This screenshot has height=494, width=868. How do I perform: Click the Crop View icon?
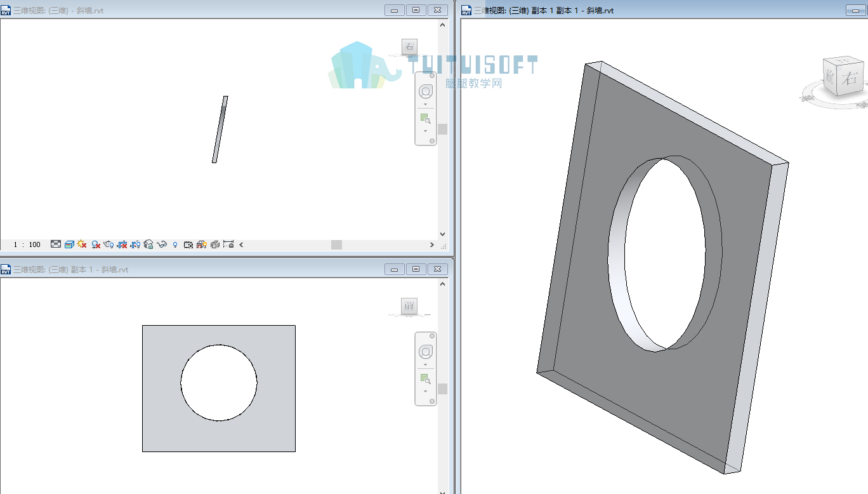tap(122, 244)
